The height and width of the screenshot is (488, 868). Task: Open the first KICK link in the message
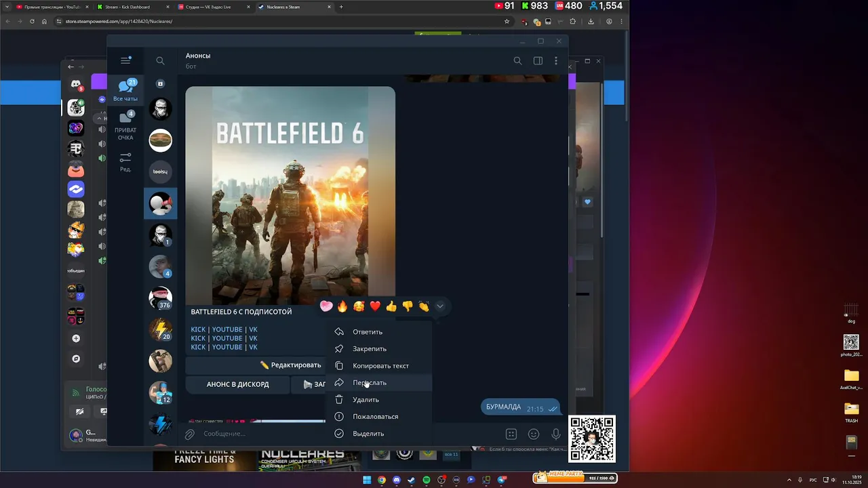(197, 329)
